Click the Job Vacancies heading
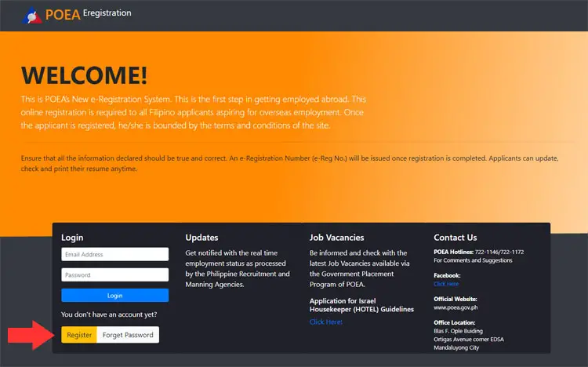 (x=337, y=238)
